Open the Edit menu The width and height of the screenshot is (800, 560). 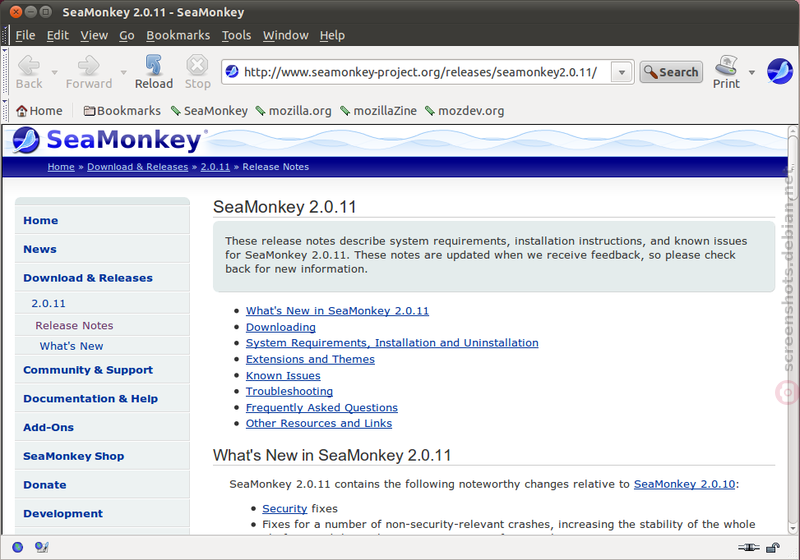pos(58,35)
